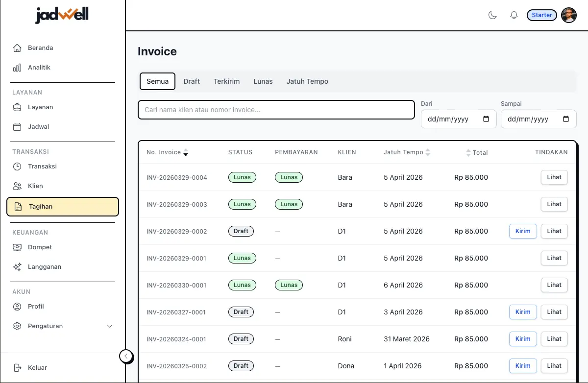Expand the Pengaturan menu chevron
588x383 pixels.
click(110, 326)
